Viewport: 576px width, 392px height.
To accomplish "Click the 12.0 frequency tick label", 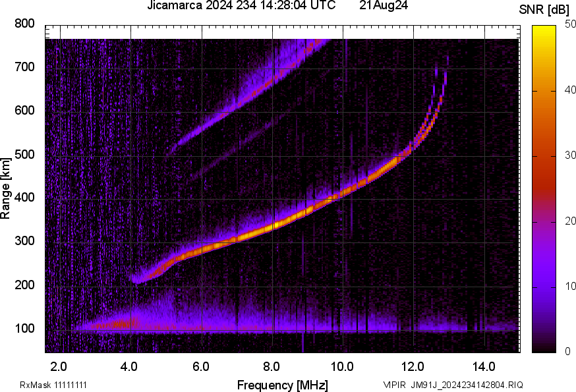I will [413, 366].
